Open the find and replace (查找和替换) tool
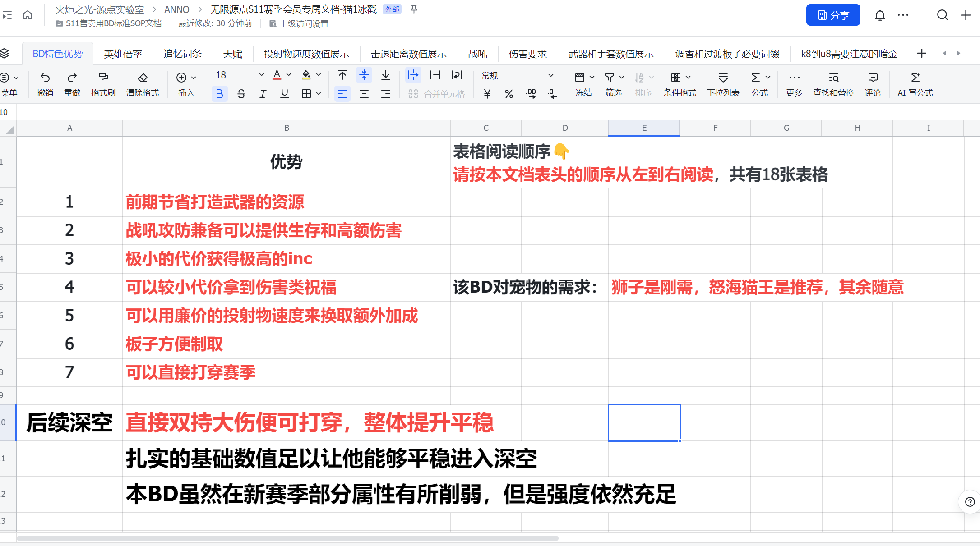 point(833,78)
